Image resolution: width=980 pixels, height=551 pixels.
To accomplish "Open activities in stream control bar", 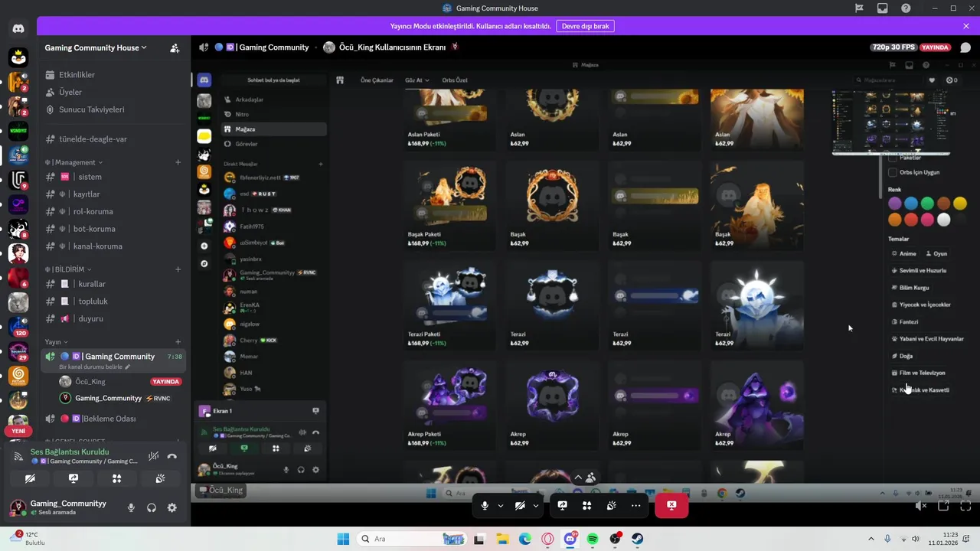I will click(x=586, y=505).
